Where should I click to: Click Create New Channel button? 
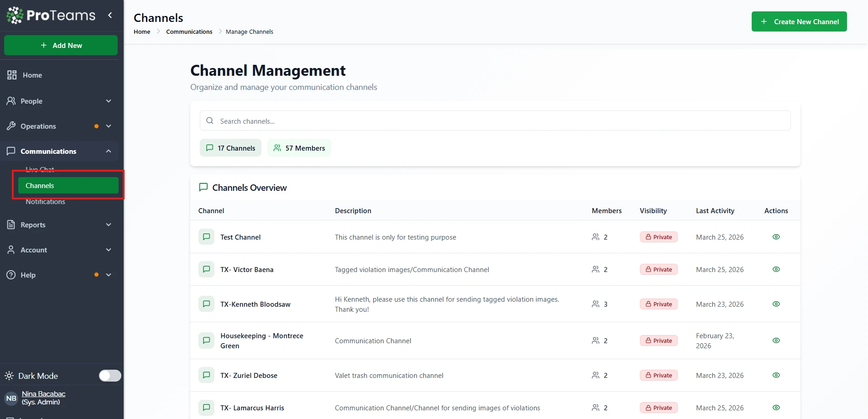[x=799, y=21]
